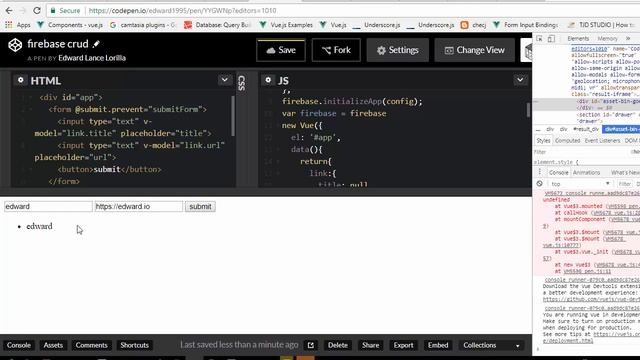Open the Comments panel

(x=91, y=345)
